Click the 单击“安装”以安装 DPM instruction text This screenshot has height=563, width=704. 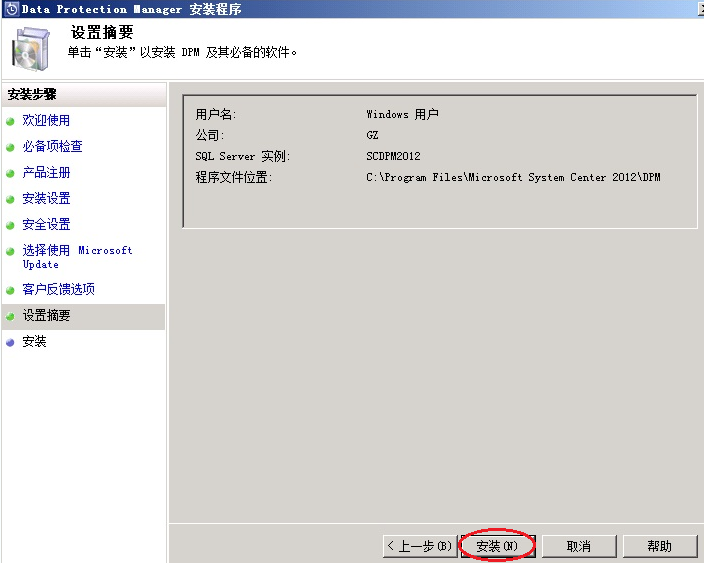pos(182,53)
